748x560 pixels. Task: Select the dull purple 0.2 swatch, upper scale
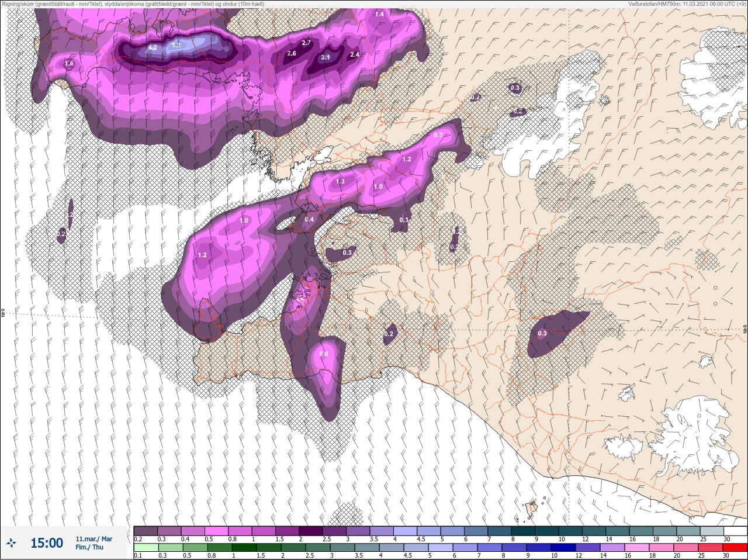146,531
